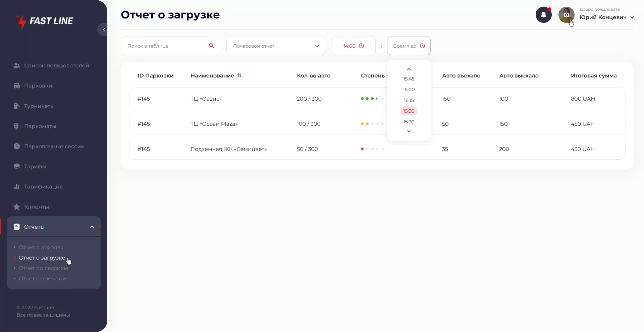Open the Почасовой отчет dropdown
644x332 pixels.
pos(275,46)
